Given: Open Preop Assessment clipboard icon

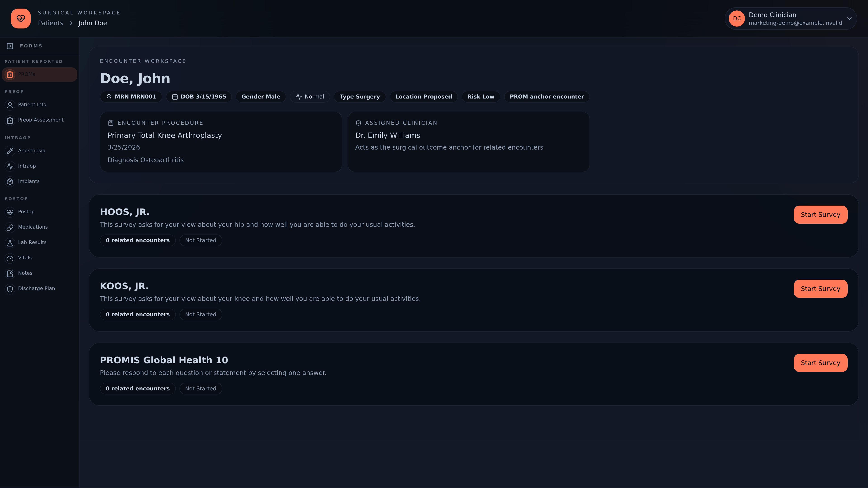Looking at the screenshot, I should pyautogui.click(x=10, y=120).
